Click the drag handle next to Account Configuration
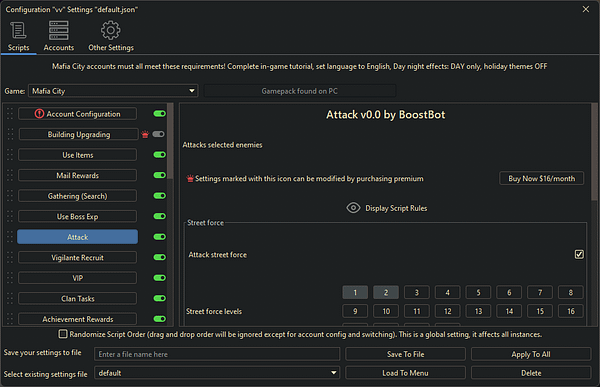The image size is (600, 387). (x=10, y=114)
